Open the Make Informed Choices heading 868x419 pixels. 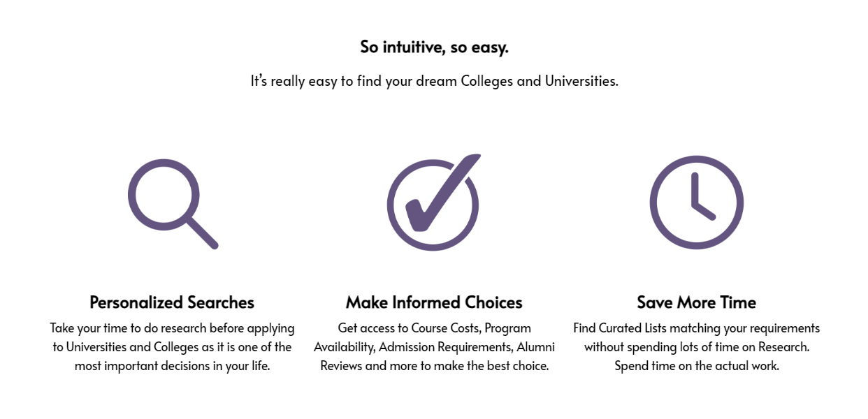(x=434, y=302)
